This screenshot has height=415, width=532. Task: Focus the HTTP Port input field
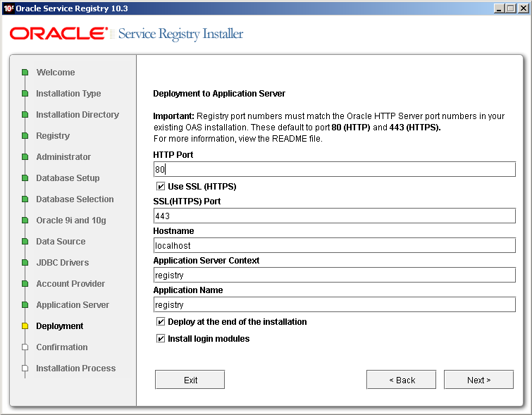[335, 169]
